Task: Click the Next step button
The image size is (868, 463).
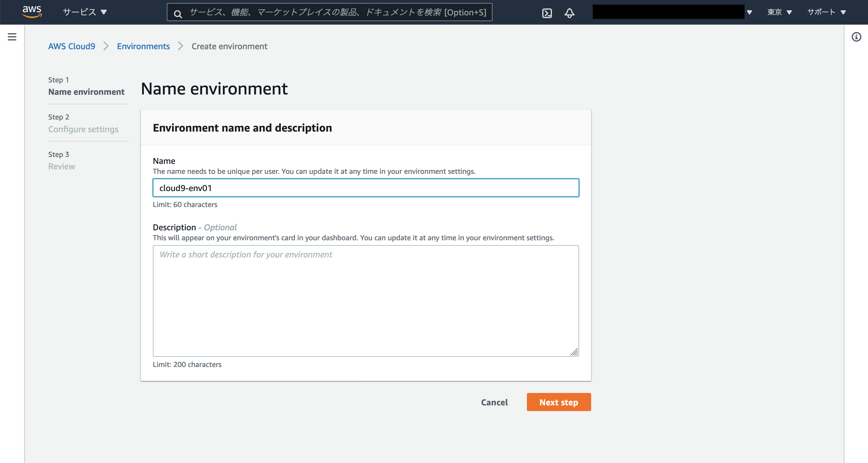Action: 559,402
